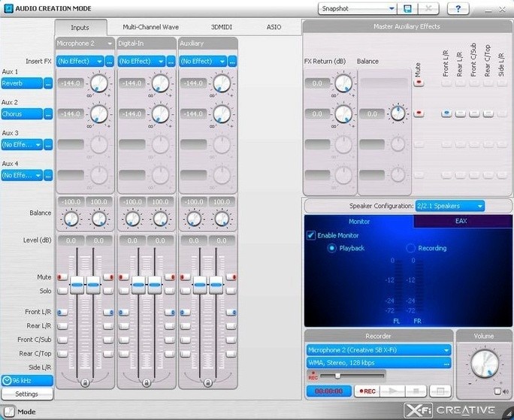The width and height of the screenshot is (514, 420).
Task: Expand the Snapshot dropdown list
Action: 358,8
